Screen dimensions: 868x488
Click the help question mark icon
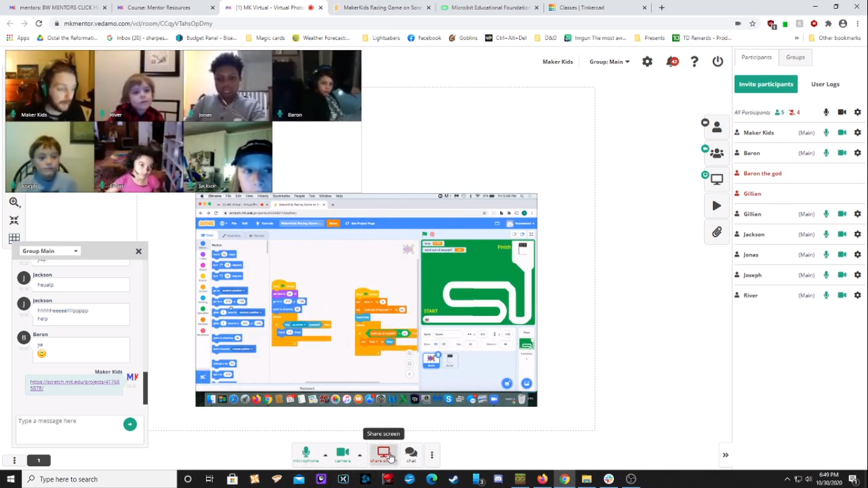695,62
